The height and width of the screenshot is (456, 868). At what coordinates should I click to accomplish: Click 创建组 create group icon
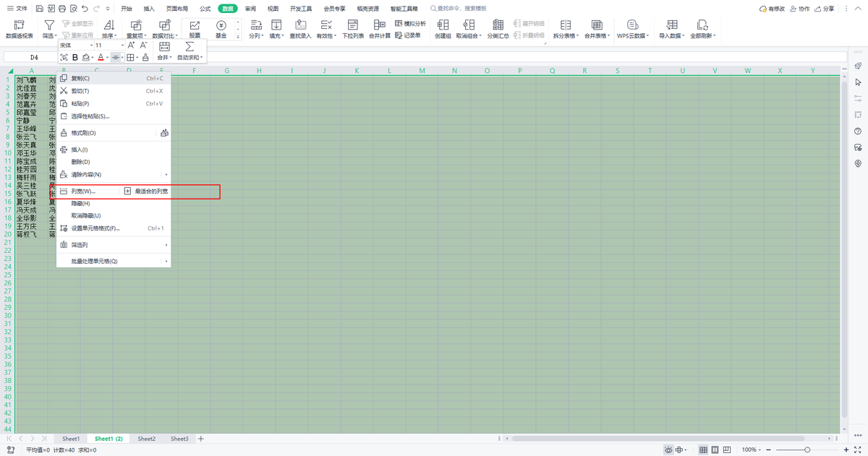[x=442, y=26]
